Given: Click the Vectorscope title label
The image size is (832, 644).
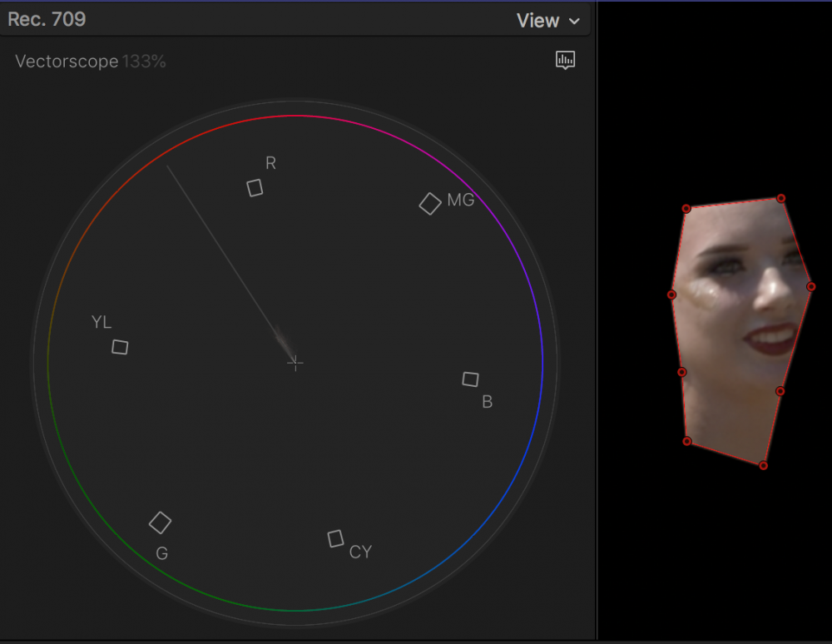Looking at the screenshot, I should coord(67,62).
